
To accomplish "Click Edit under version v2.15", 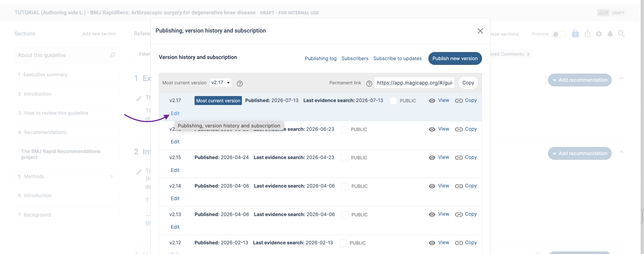I will coord(175,170).
